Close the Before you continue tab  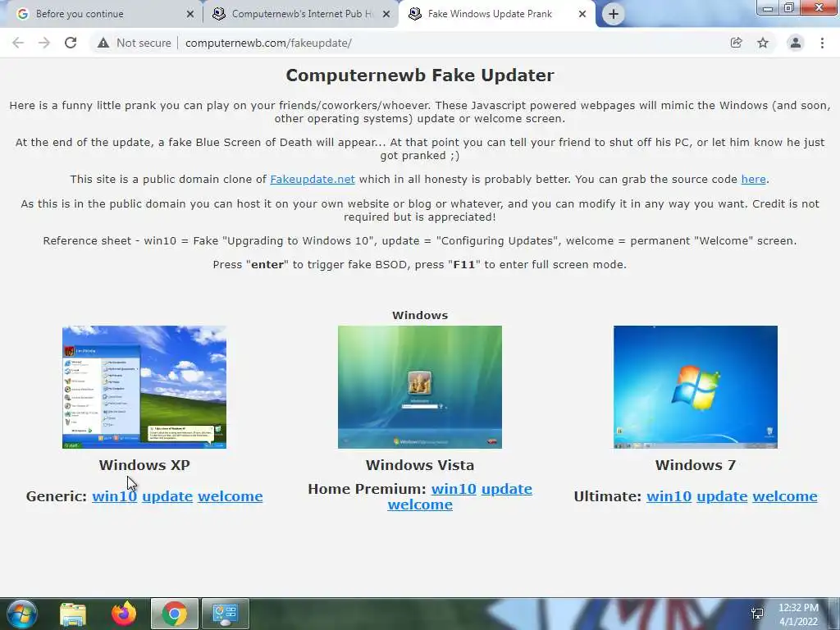(190, 14)
